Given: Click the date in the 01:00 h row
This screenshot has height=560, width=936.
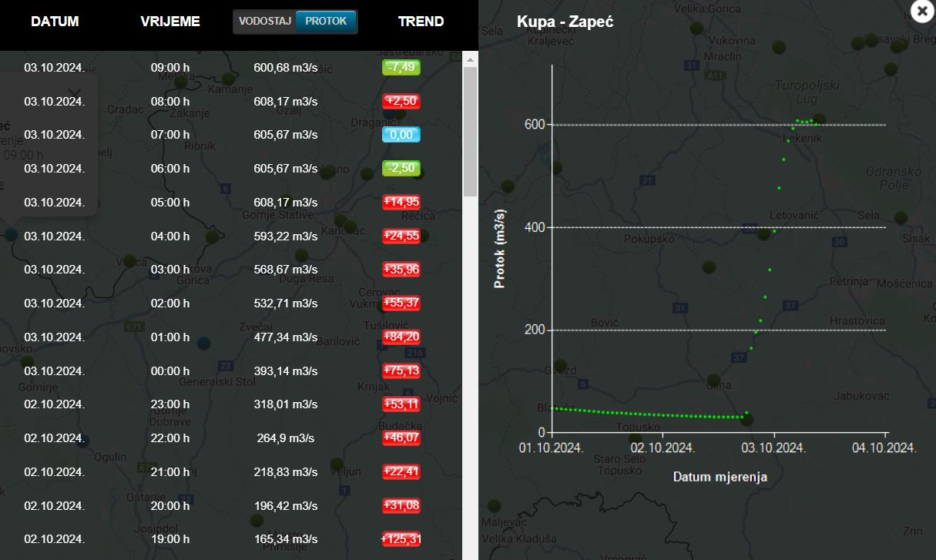Looking at the screenshot, I should pyautogui.click(x=55, y=337).
